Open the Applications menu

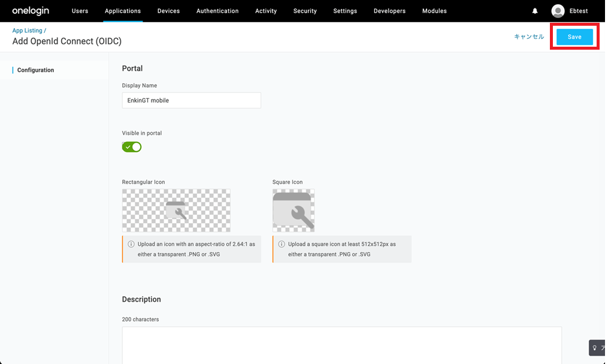point(123,11)
